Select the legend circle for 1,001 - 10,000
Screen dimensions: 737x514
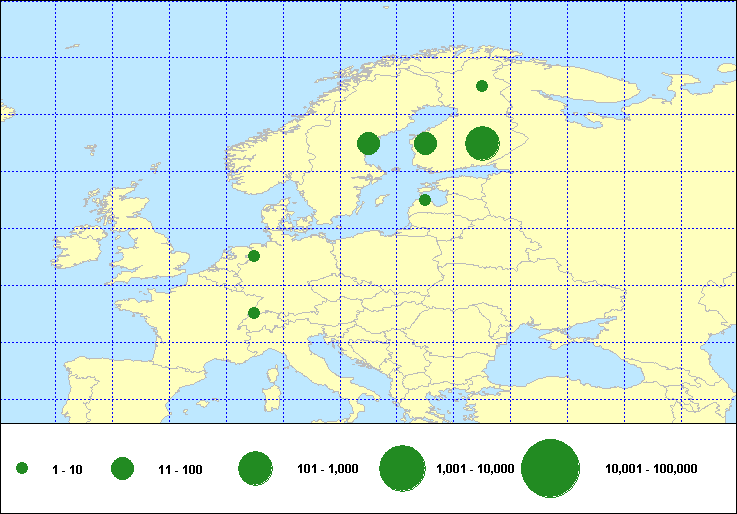pyautogui.click(x=402, y=469)
